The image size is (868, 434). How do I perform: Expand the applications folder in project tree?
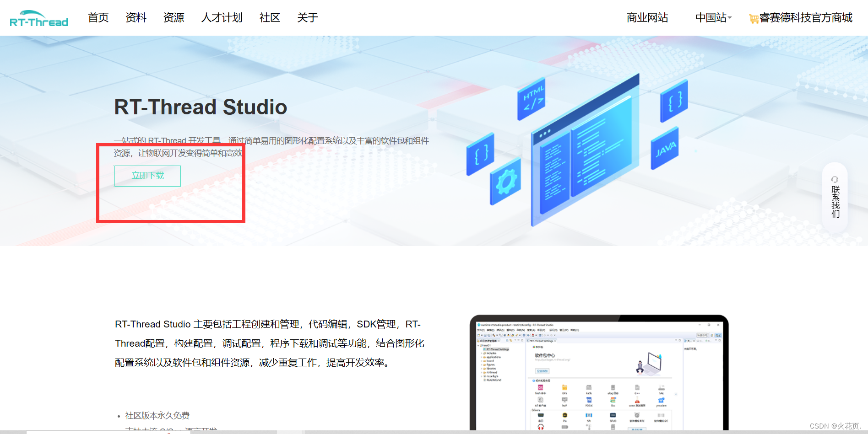pyautogui.click(x=482, y=357)
